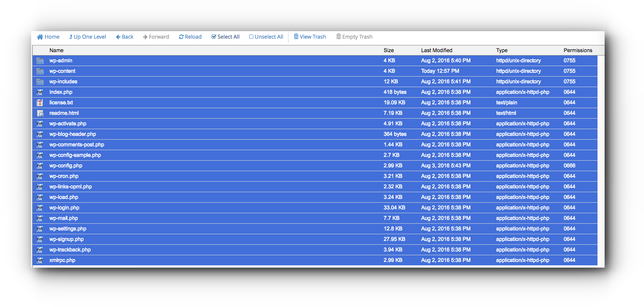Click the wp-activate.php file icon

click(x=40, y=123)
